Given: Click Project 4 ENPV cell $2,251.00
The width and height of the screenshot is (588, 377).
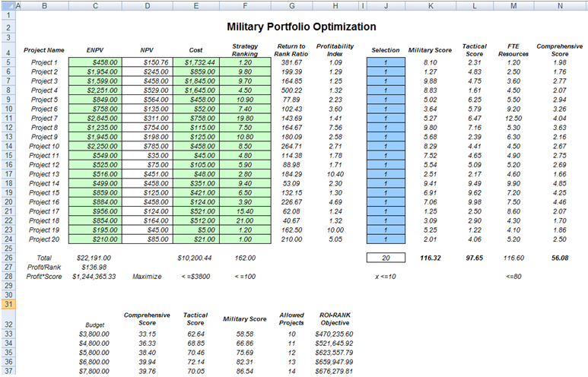Looking at the screenshot, I should click(x=95, y=90).
